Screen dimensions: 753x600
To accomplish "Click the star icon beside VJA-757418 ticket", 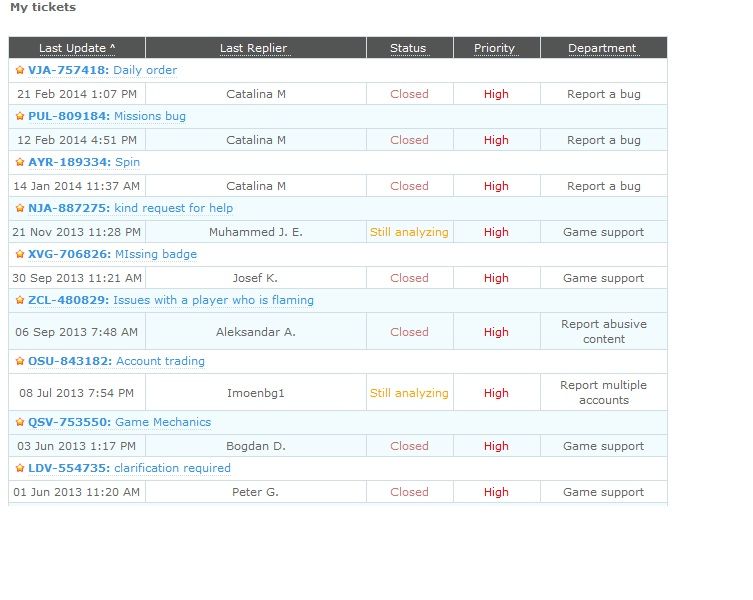I will [x=20, y=71].
